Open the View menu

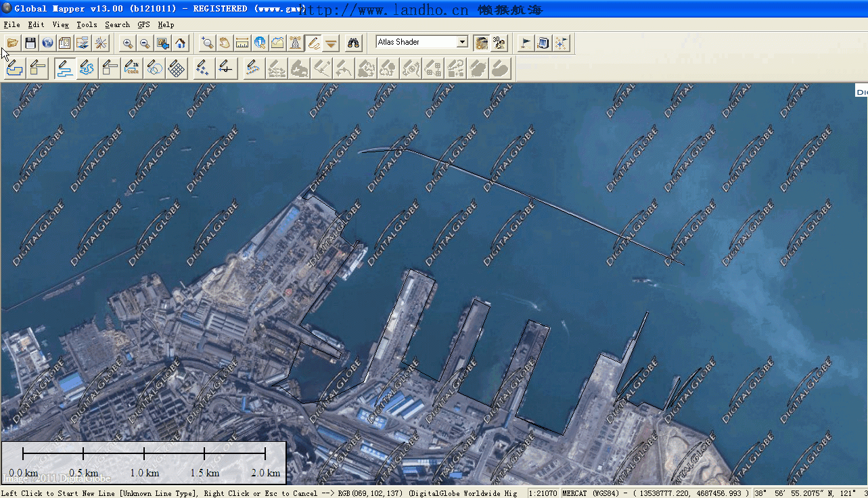61,24
